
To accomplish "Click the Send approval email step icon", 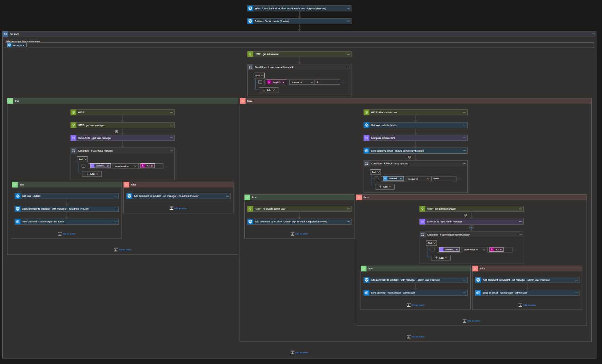I will point(366,151).
